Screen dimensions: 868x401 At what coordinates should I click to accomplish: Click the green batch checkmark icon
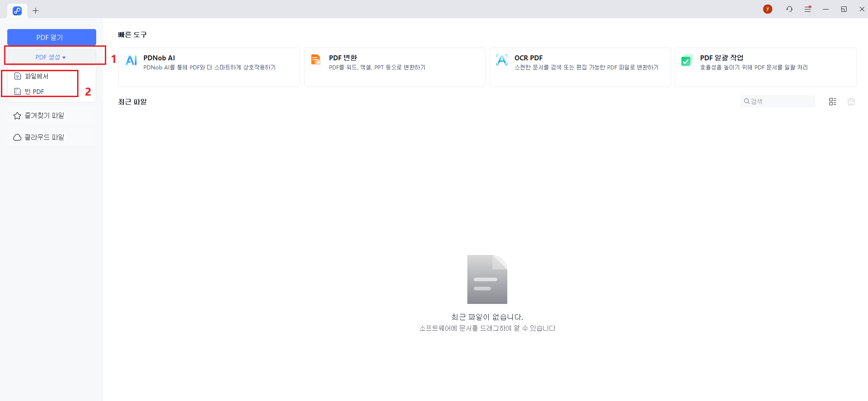687,60
